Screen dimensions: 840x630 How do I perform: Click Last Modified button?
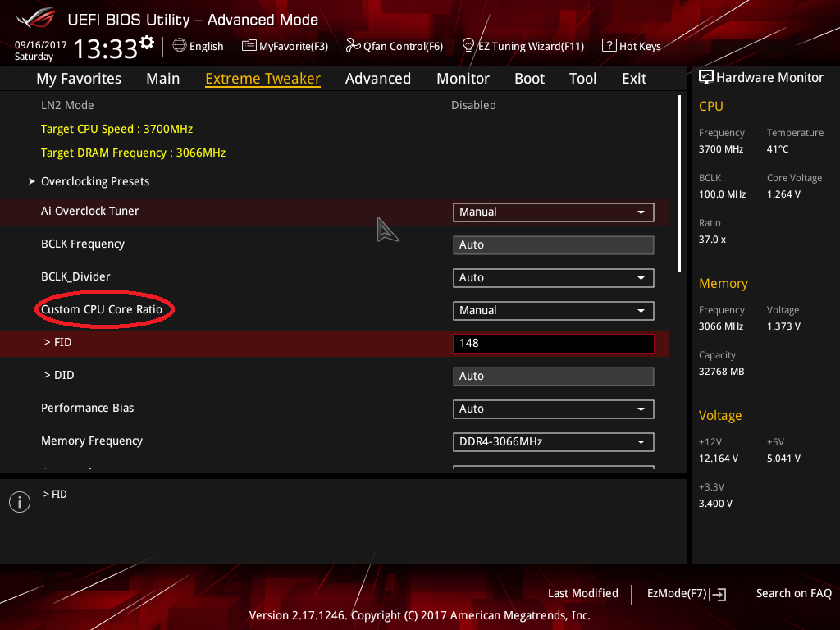pos(583,594)
